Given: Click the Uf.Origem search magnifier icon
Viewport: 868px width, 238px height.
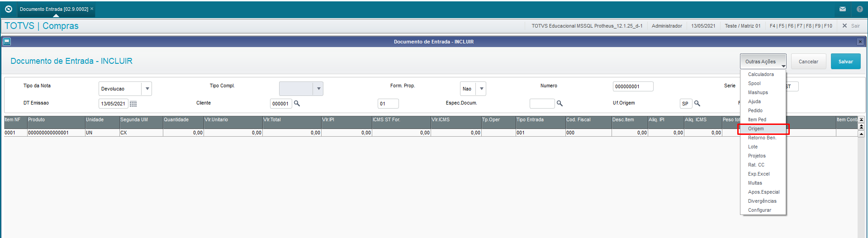Looking at the screenshot, I should click(x=697, y=104).
